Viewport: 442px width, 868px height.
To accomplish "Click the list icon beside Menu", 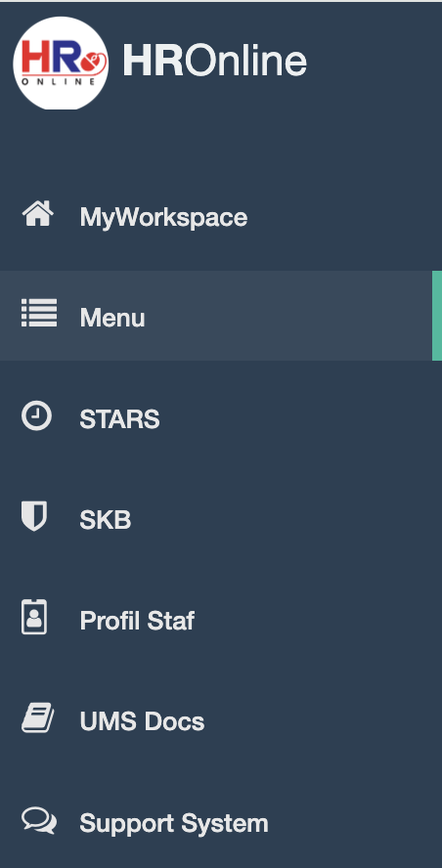I will 39,313.
